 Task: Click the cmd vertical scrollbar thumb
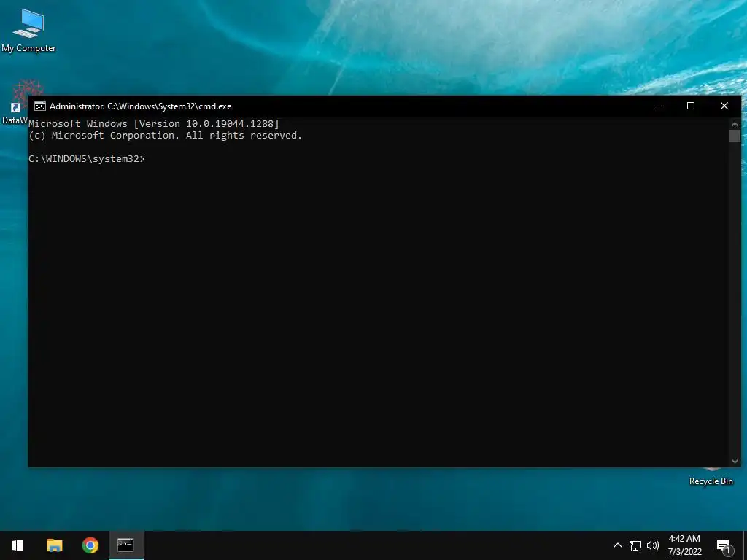pyautogui.click(x=735, y=136)
